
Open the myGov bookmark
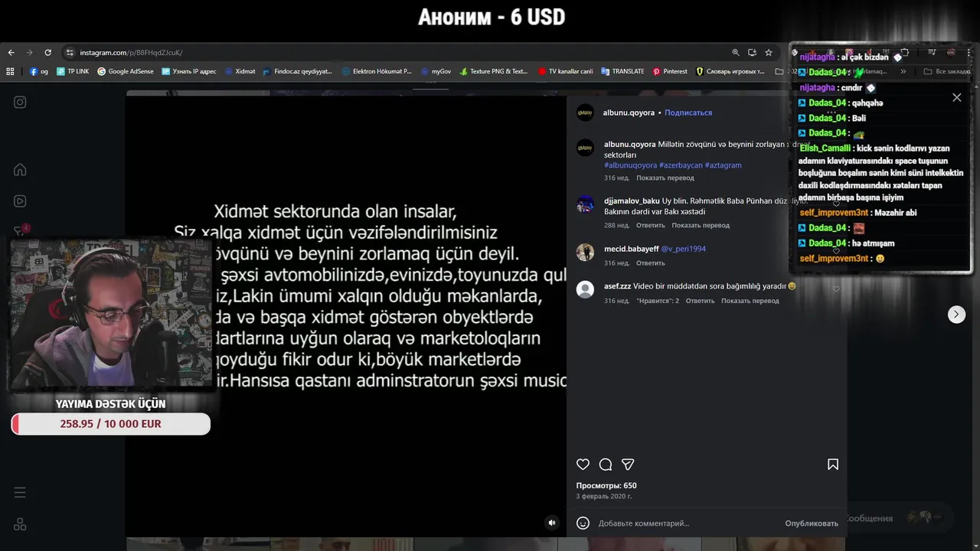436,71
